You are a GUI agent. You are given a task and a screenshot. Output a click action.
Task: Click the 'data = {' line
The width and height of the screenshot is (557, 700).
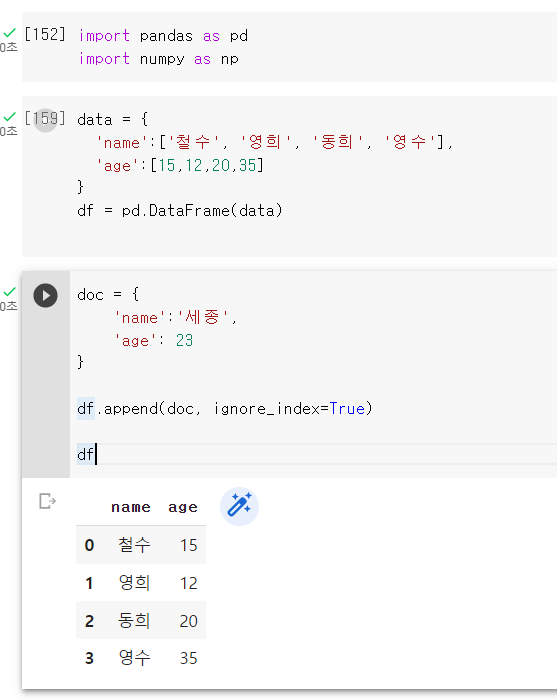[112, 120]
